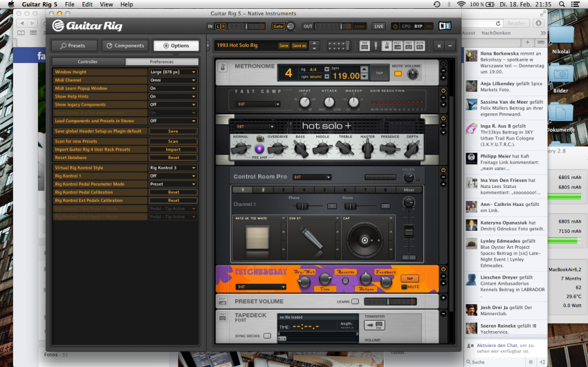Minimize the Hot Solo+ amp module
Screen dimensions: 588x367
(x=443, y=125)
